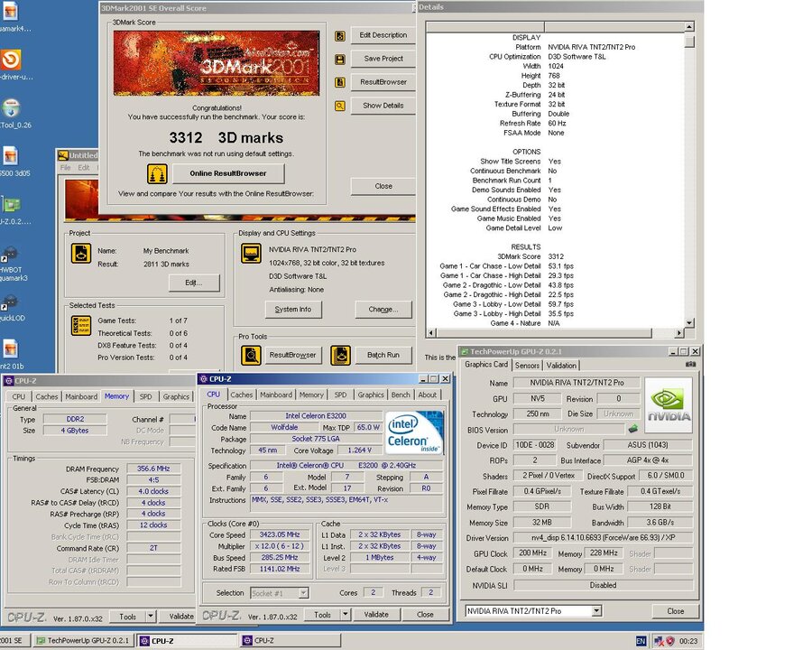Click the GPU-Z Close button

(675, 611)
